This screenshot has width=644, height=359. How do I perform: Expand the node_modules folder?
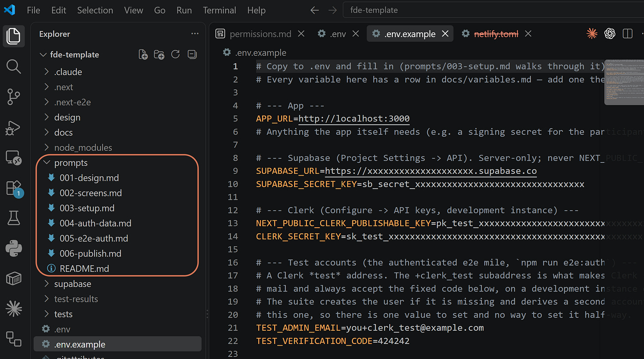click(x=47, y=147)
